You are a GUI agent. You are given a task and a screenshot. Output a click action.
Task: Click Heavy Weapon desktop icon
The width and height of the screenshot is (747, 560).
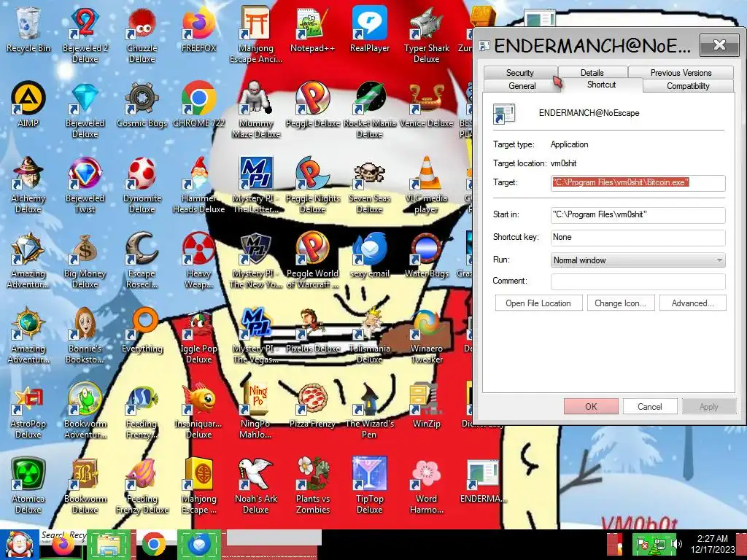(198, 260)
